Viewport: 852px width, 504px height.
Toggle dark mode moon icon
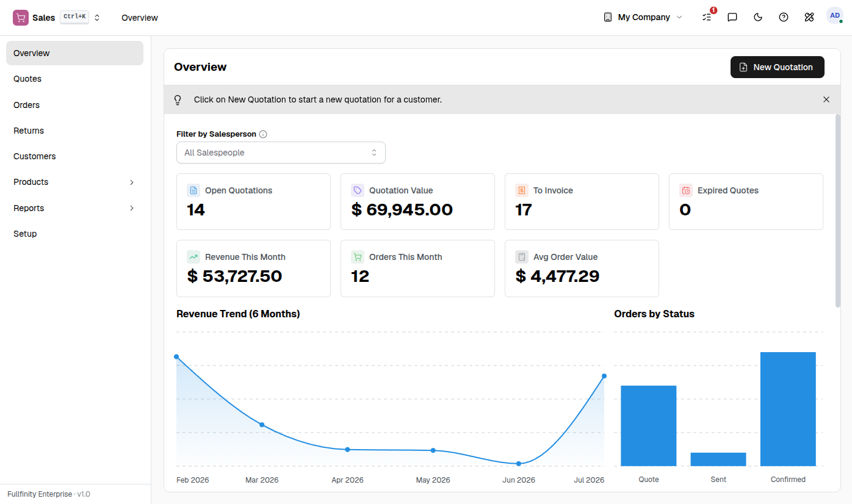click(758, 17)
